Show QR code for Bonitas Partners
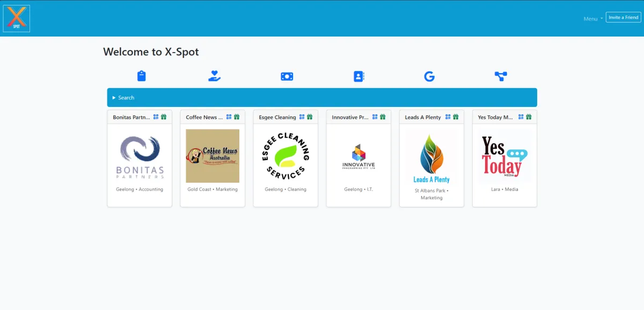The height and width of the screenshot is (310, 644). coord(156,117)
